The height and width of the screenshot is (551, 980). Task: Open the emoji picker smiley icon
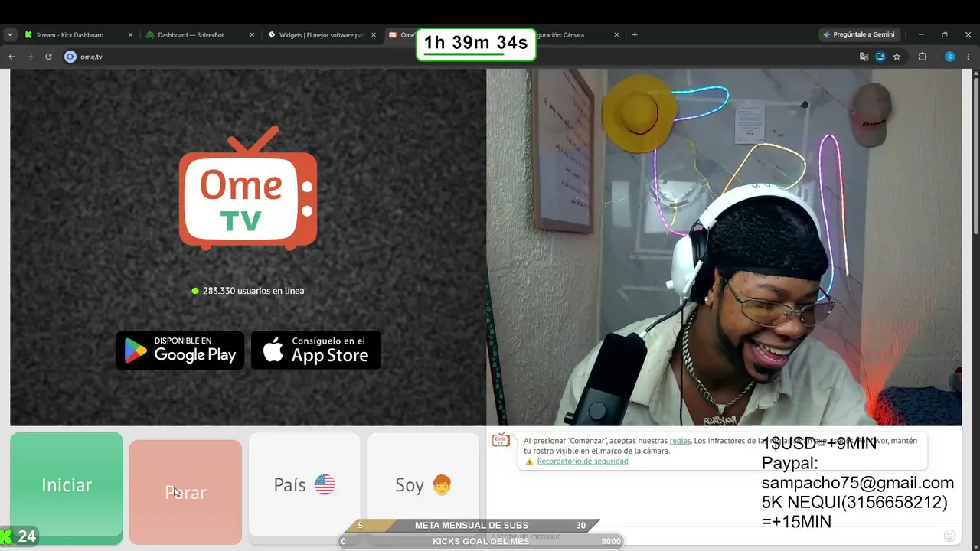pyautogui.click(x=950, y=536)
